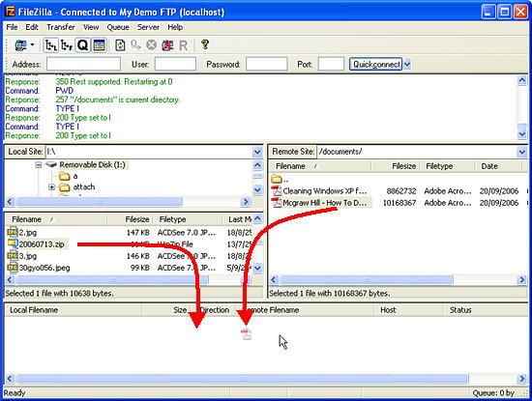Click local file list horizontal scrollbar thumb
The height and width of the screenshot is (401, 532).
point(112,280)
